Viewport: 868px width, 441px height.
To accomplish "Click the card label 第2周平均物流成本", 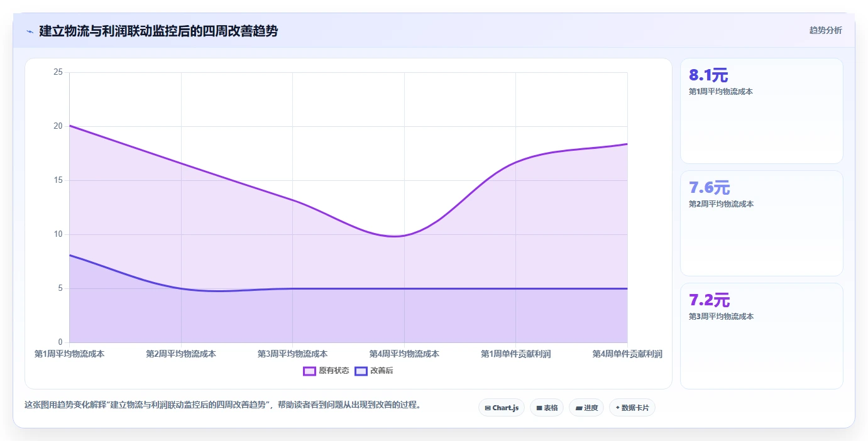I will (x=721, y=204).
